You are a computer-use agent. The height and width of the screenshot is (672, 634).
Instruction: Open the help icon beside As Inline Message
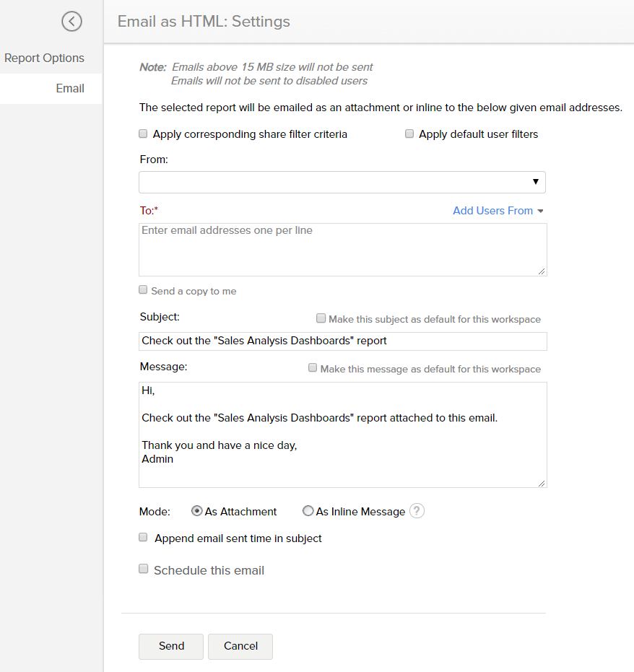(x=417, y=511)
